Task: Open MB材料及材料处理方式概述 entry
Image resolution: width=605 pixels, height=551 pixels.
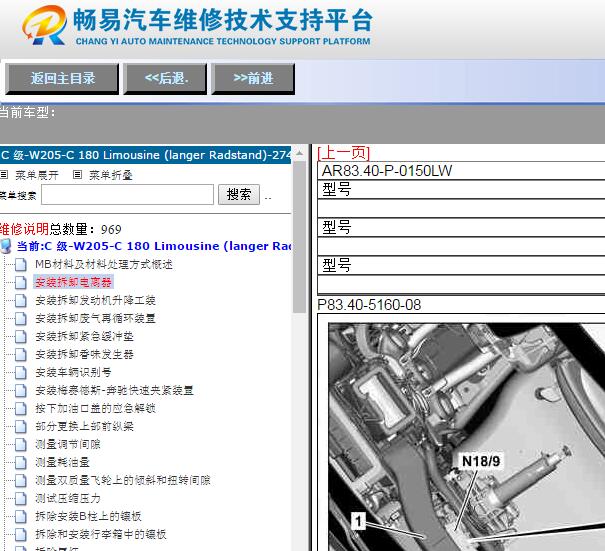Action: 104,264
